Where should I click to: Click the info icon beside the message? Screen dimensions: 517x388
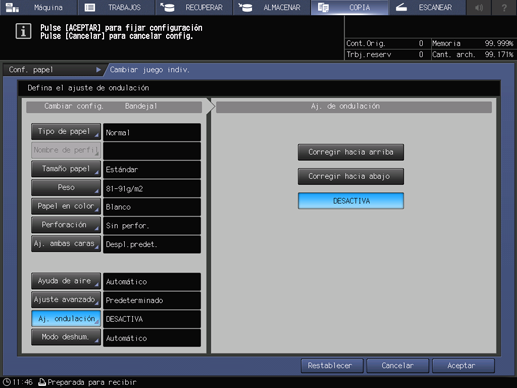[x=23, y=31]
